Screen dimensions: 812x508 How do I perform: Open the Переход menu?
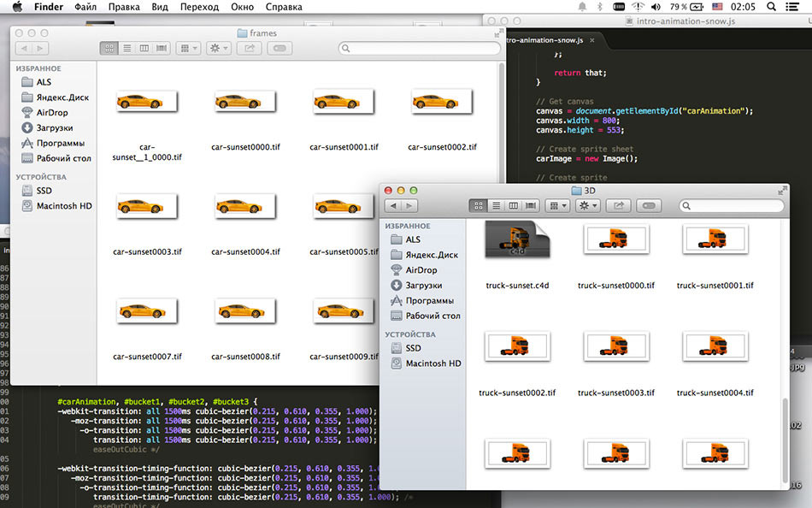click(x=199, y=7)
